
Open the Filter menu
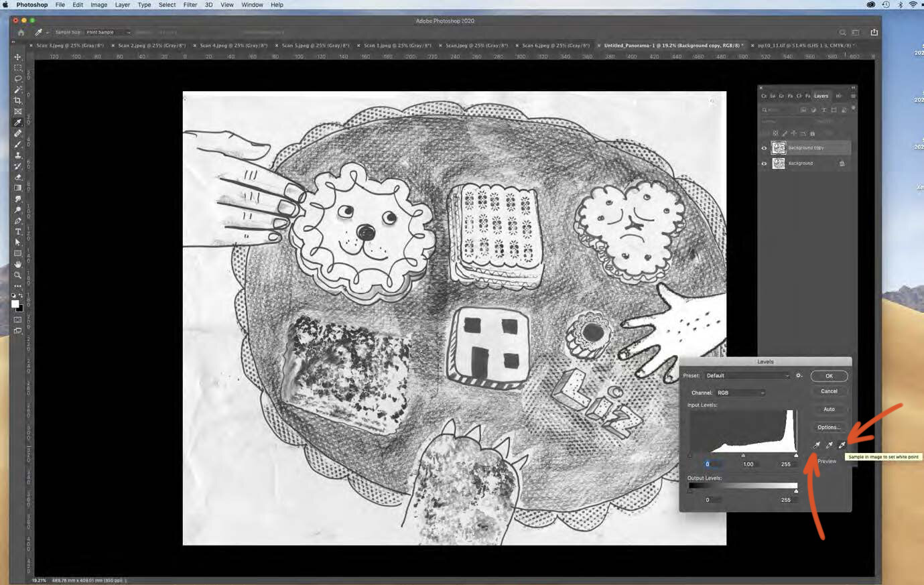click(x=190, y=5)
